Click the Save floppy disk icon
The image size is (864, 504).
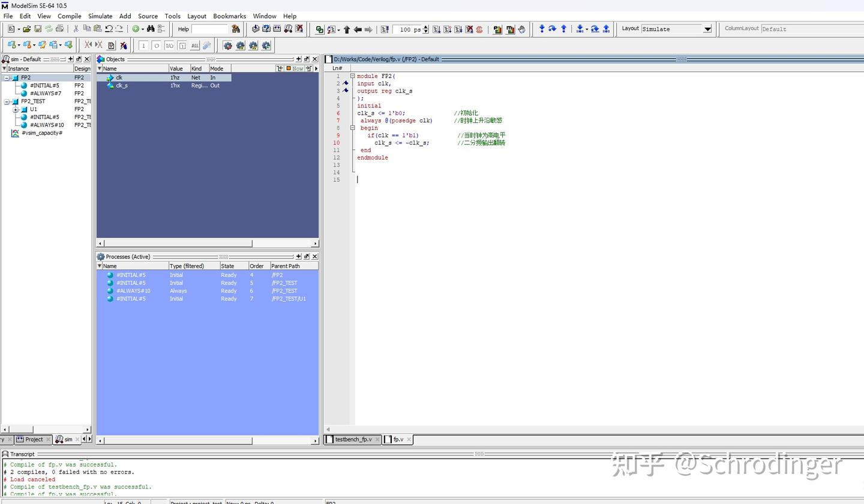click(38, 29)
